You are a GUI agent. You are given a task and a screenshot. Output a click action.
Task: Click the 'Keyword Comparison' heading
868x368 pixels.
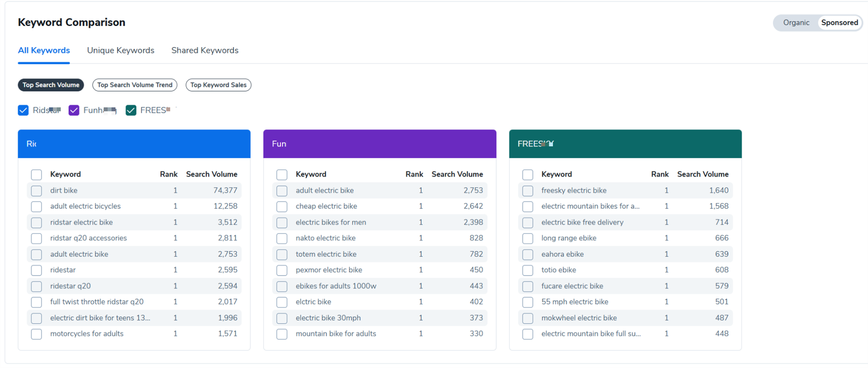pos(72,22)
